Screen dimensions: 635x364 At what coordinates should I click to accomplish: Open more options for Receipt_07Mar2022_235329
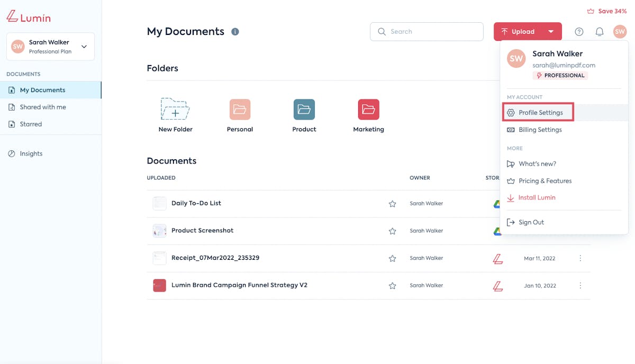(580, 258)
